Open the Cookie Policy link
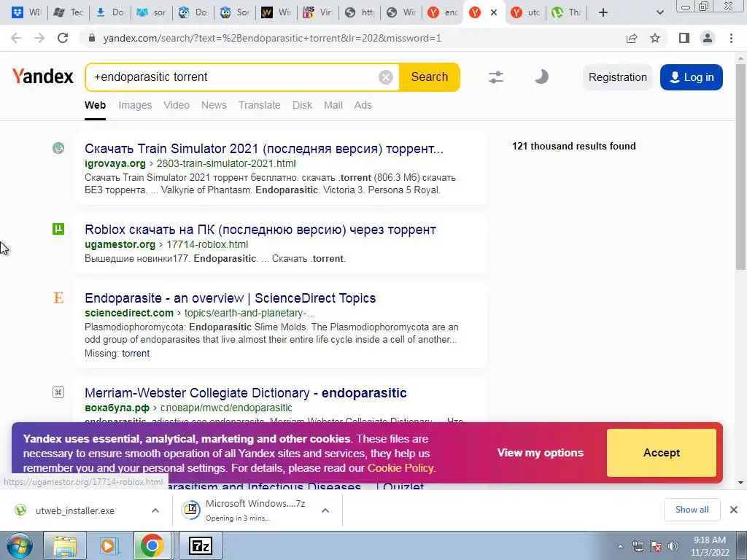Viewport: 747px width, 560px height. click(x=400, y=468)
